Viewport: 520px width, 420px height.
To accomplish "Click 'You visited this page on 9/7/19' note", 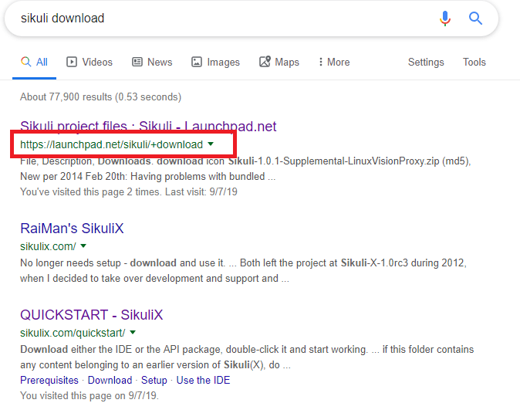I will [89, 395].
